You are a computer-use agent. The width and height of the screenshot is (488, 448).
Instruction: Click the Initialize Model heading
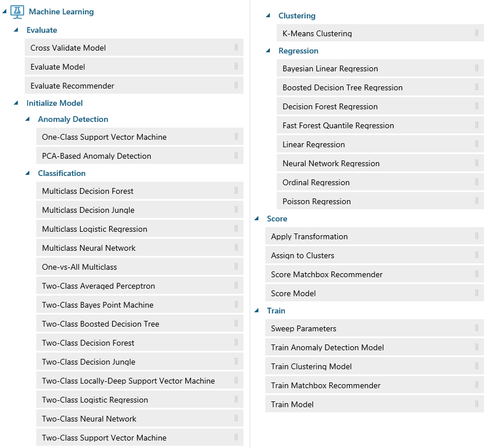pos(55,104)
